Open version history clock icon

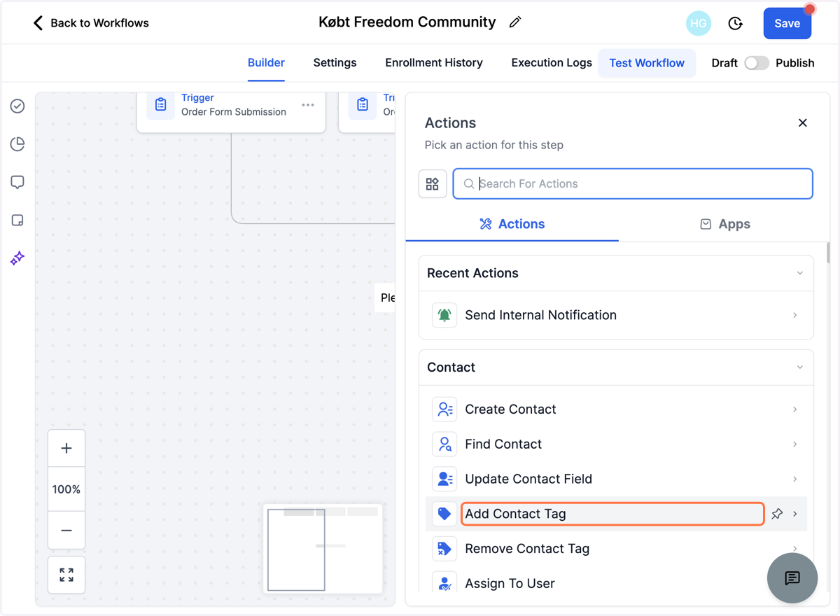coord(735,24)
